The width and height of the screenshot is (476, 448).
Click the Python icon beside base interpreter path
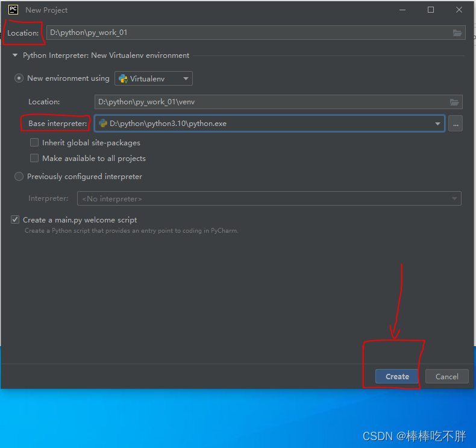[103, 124]
